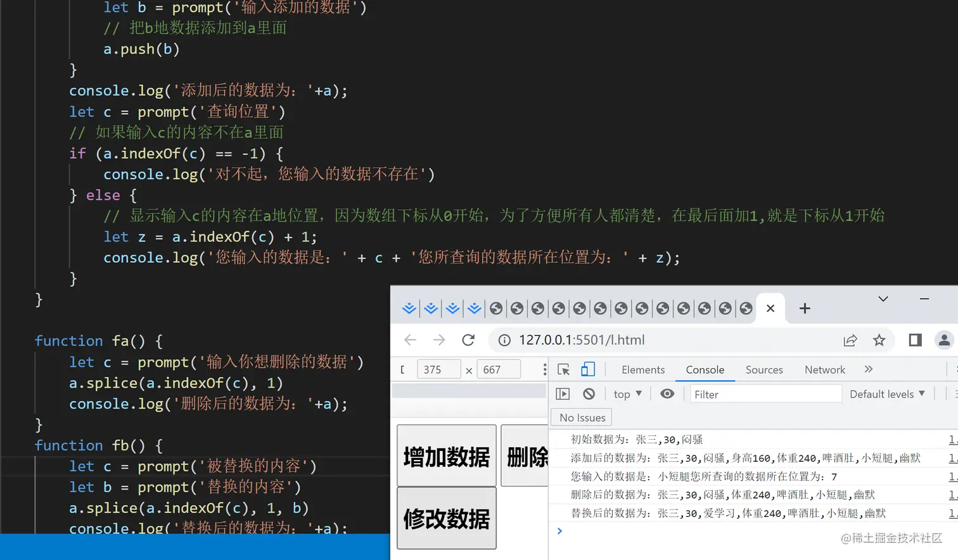This screenshot has height=560, width=958.
Task: Switch to the Elements tab
Action: (x=643, y=369)
